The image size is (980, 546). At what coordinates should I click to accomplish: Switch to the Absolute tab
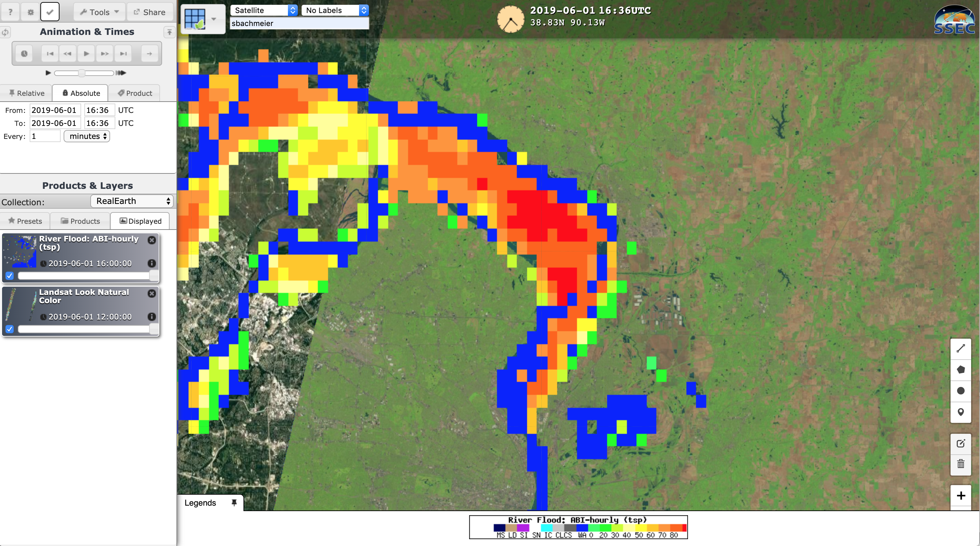(x=81, y=93)
